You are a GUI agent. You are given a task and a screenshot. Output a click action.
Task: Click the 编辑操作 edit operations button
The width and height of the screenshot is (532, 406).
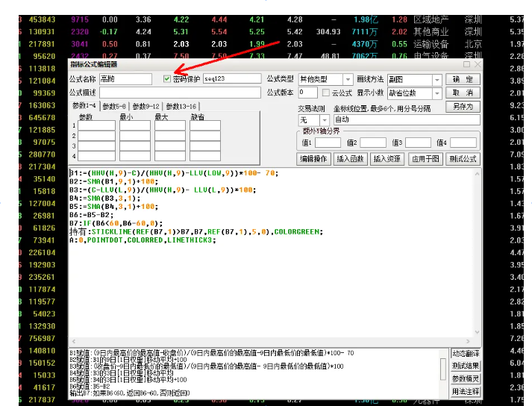pyautogui.click(x=313, y=159)
